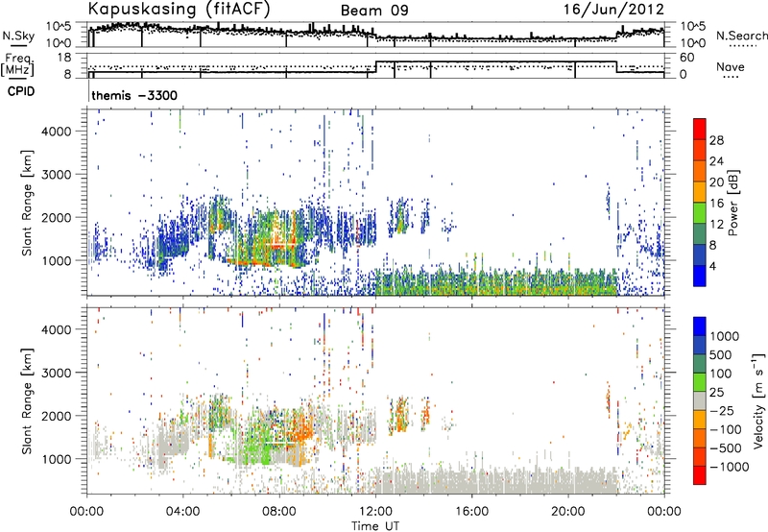
Task: Select the 28 dB power colorbar label
Action: tap(716, 140)
